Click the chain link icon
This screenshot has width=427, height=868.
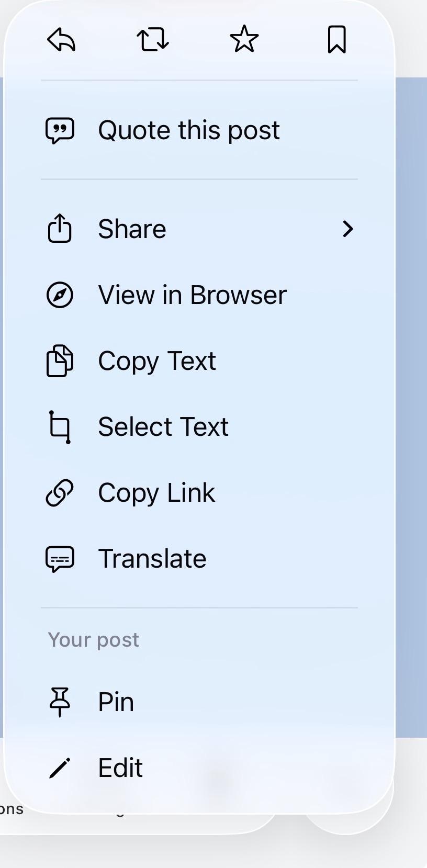click(x=60, y=493)
